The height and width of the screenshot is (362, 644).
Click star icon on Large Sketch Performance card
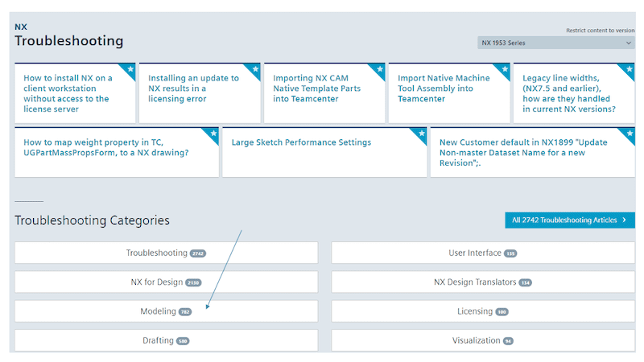click(421, 134)
